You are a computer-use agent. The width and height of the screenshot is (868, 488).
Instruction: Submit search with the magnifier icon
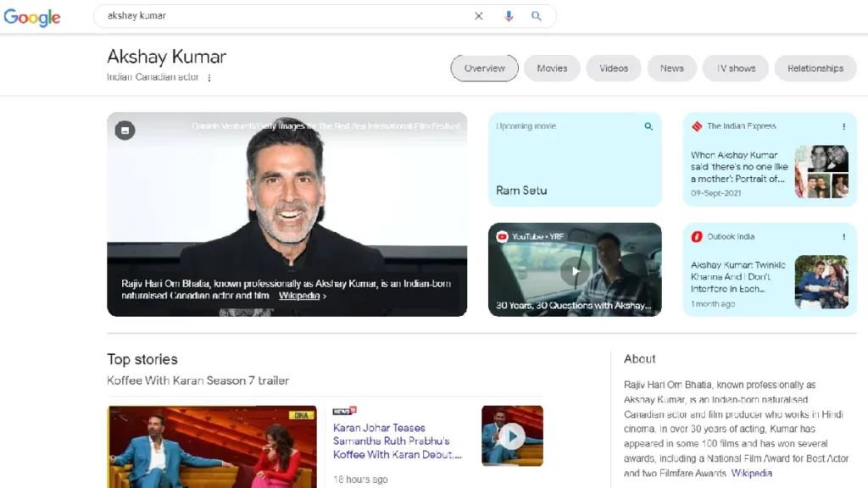536,16
